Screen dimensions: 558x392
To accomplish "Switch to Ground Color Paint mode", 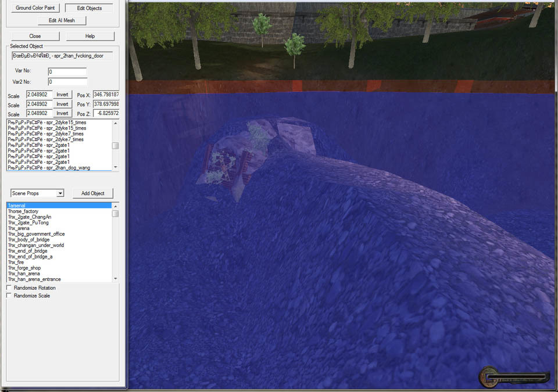I will 35,8.
